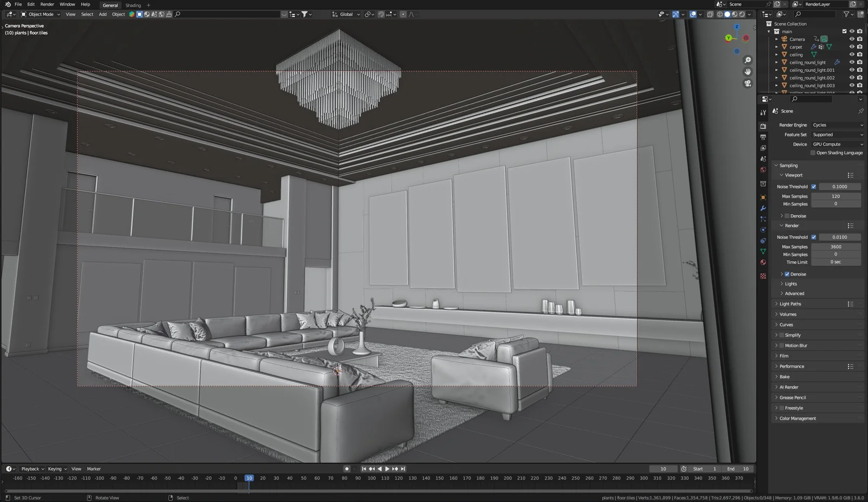
Task: Open the World Properties globe icon
Action: pyautogui.click(x=763, y=170)
